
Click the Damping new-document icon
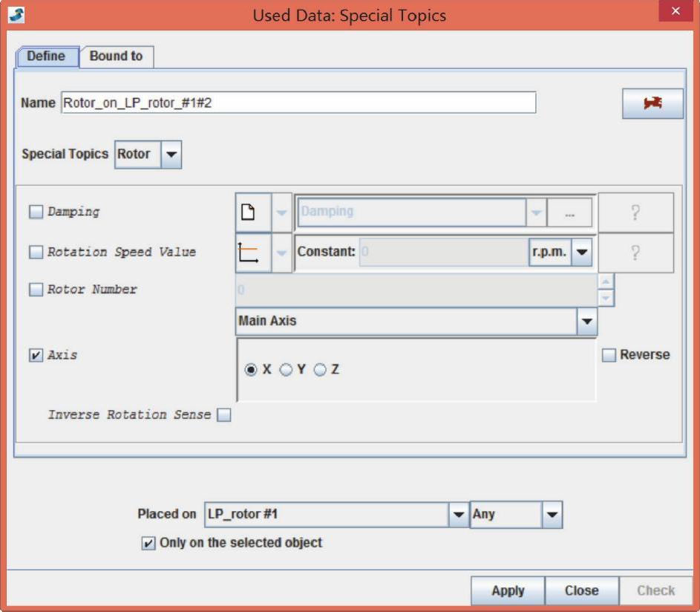249,212
